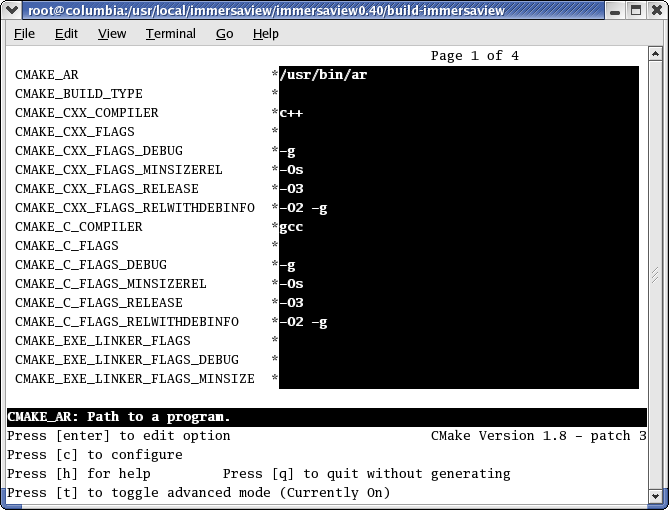
Task: Open the Go menu
Action: [x=224, y=34]
